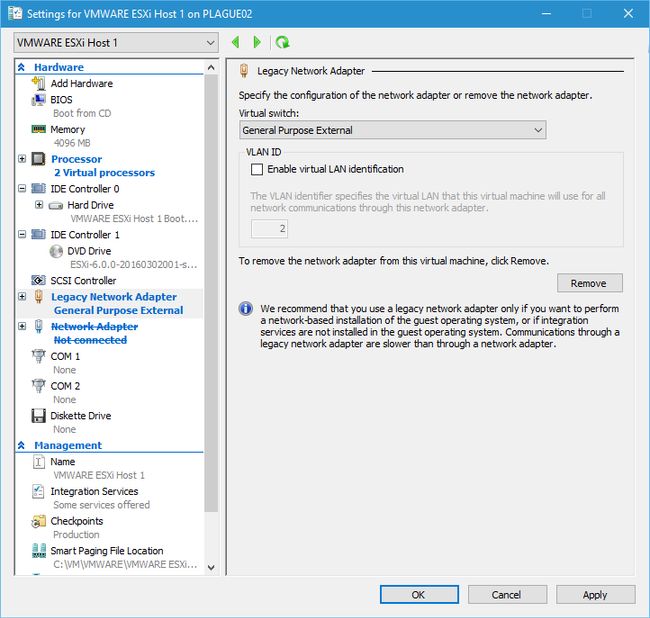Click the '2 Virtual processors' text
The height and width of the screenshot is (618, 650).
(104, 173)
